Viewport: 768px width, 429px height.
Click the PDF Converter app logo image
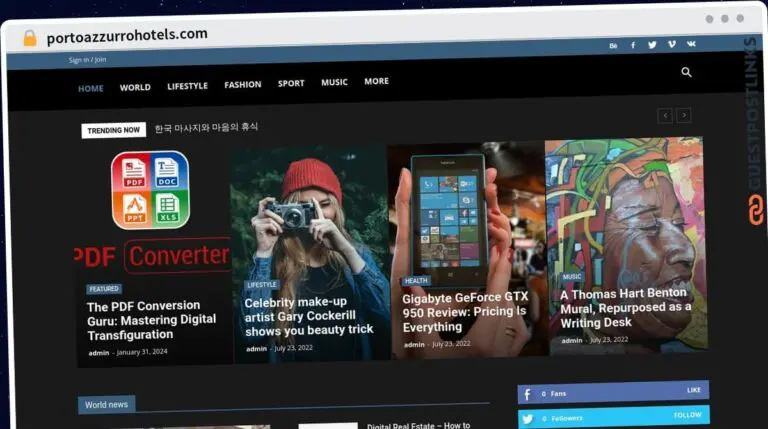coord(150,190)
